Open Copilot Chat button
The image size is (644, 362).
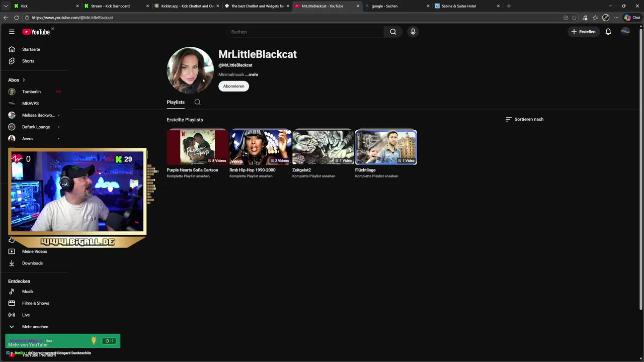coord(632,18)
